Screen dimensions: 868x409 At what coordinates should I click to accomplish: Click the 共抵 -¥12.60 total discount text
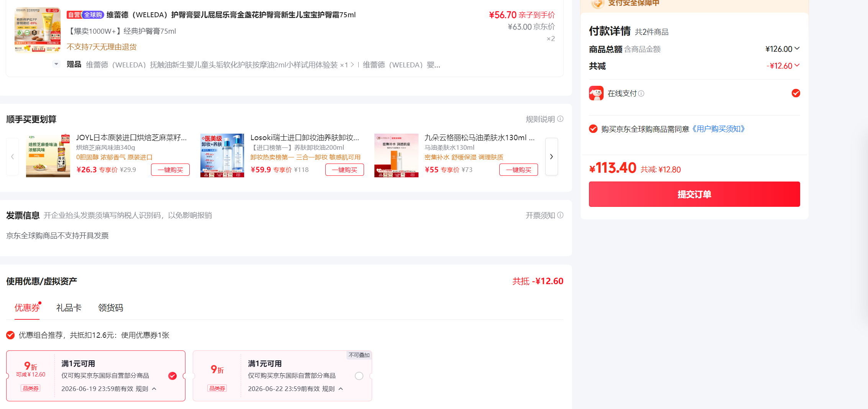coord(538,281)
